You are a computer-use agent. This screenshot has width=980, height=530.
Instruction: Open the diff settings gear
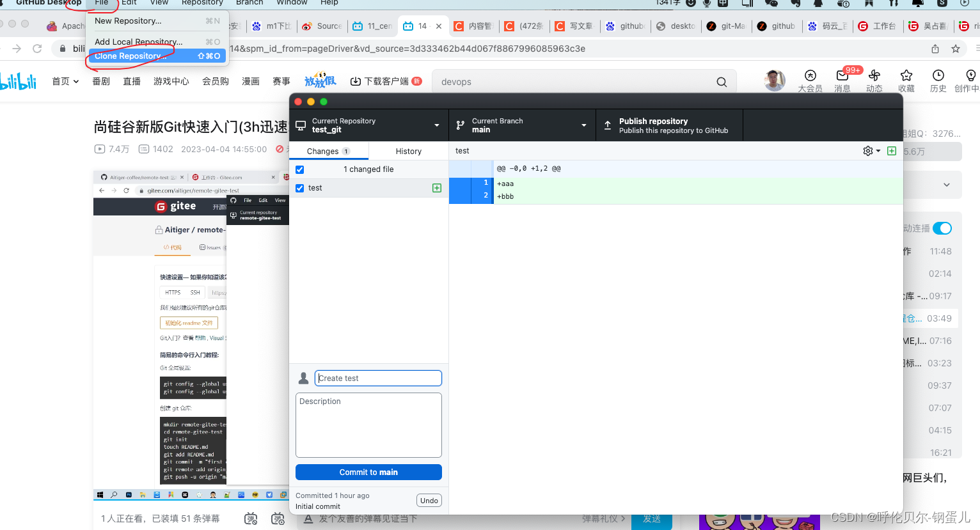pos(868,151)
